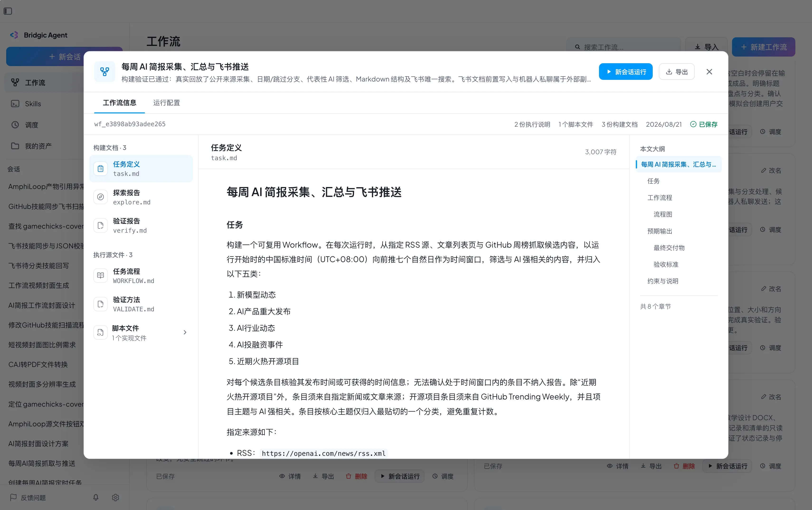Switch to the 工作流信息 tab
812x510 pixels.
[119, 102]
